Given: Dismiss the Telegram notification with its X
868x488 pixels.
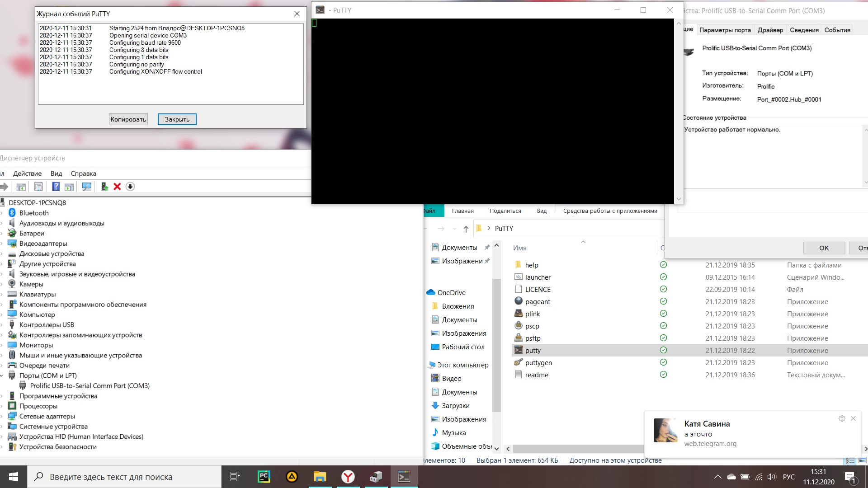Looking at the screenshot, I should point(853,418).
